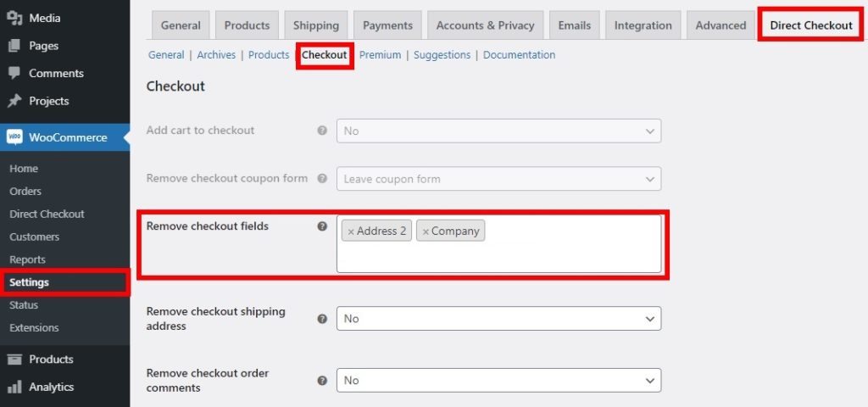Open the Archives sub-section link
Viewport: 868px width, 407px height.
click(x=216, y=55)
